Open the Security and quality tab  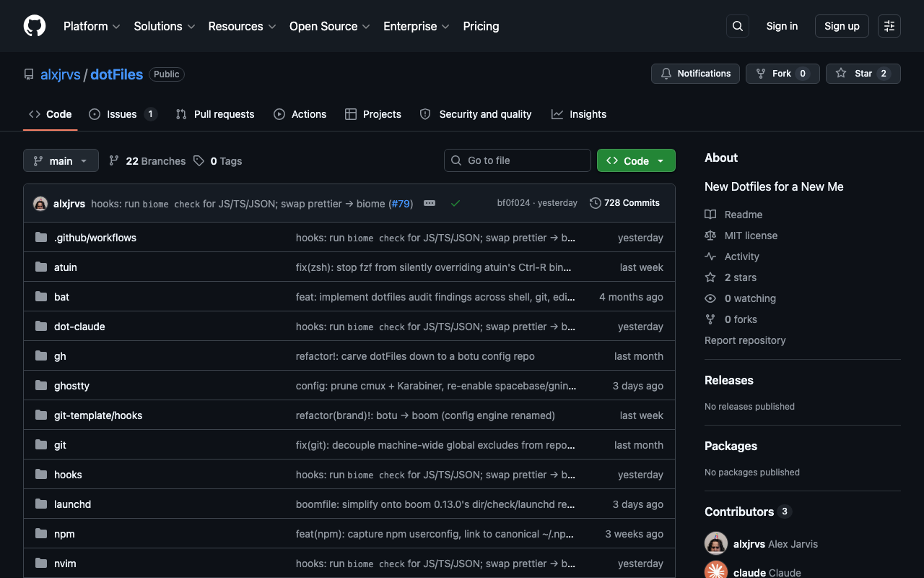[476, 114]
